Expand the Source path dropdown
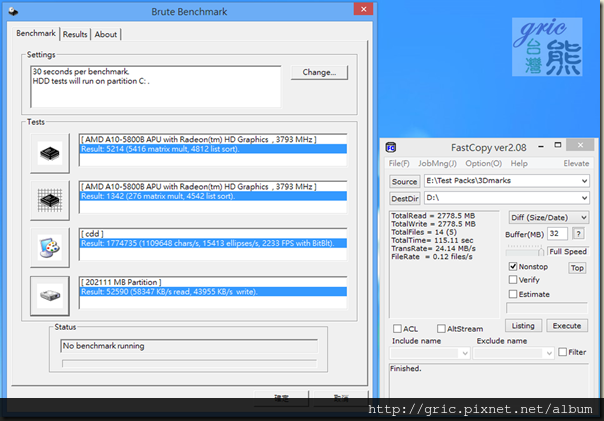 click(x=584, y=181)
